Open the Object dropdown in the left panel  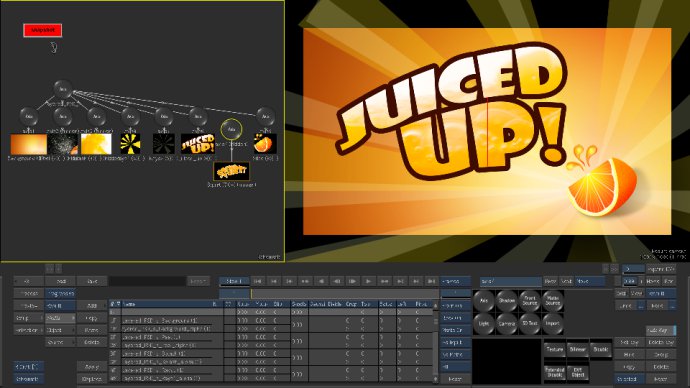click(x=60, y=330)
